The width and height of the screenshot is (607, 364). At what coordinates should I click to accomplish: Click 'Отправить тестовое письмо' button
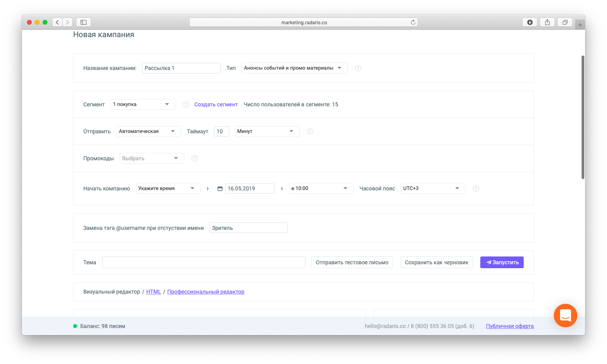tap(352, 262)
